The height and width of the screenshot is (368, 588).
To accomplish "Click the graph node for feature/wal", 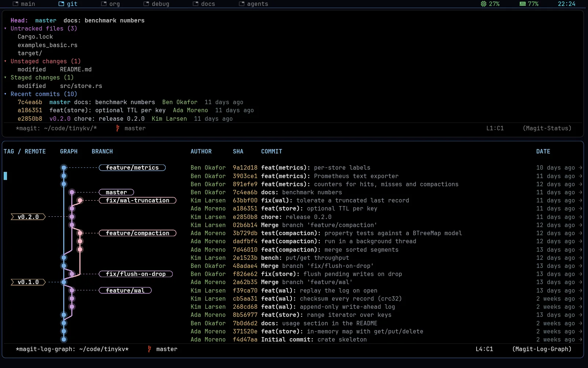I will (x=72, y=290).
